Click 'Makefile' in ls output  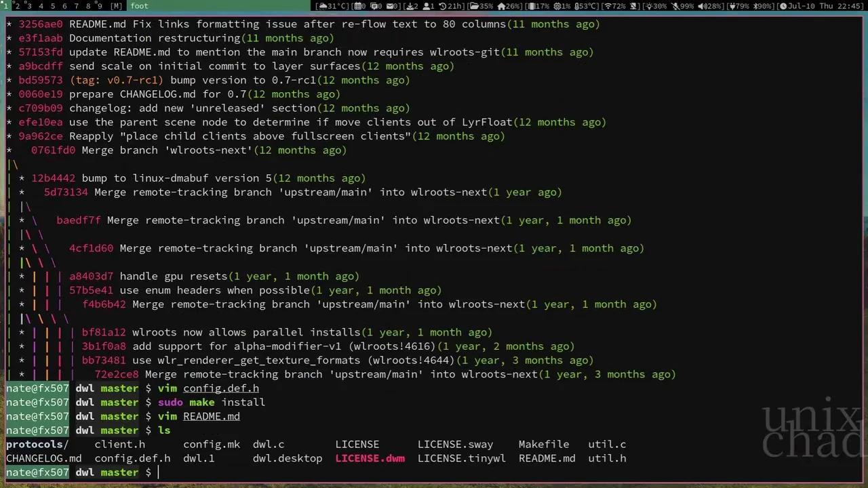tap(544, 445)
